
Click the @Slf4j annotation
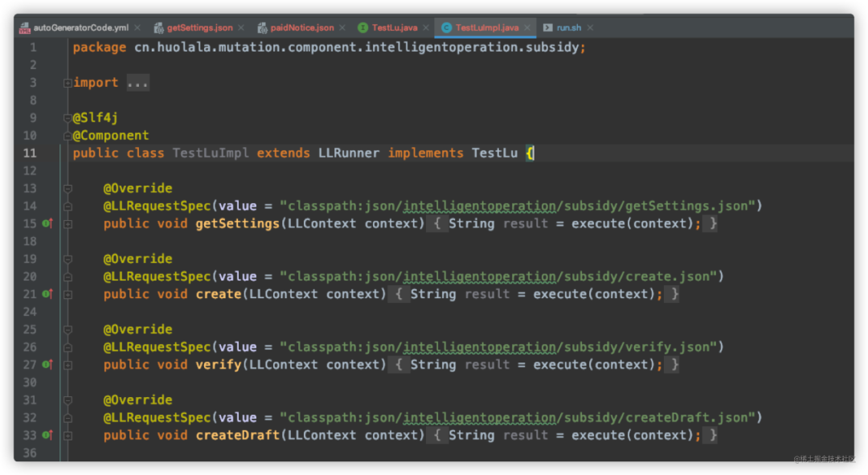[x=95, y=117]
